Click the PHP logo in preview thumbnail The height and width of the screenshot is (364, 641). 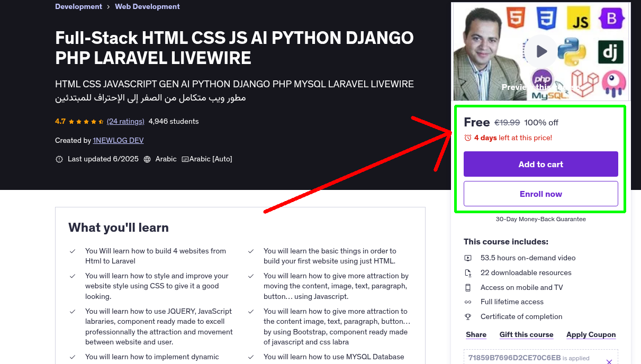point(542,78)
